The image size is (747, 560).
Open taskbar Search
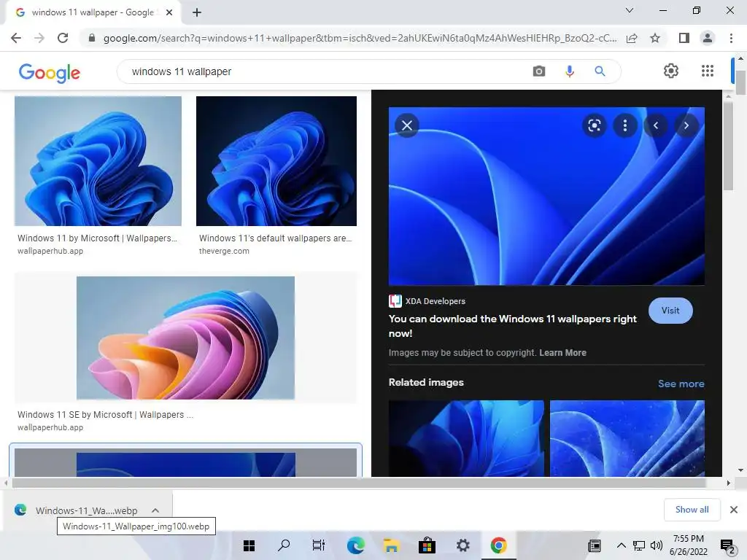click(284, 545)
